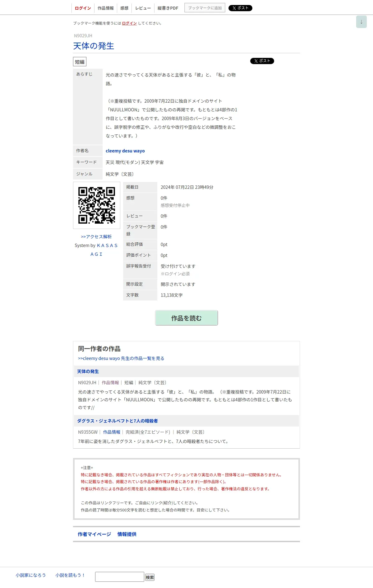Open 作品情報 in the top menu
The height and width of the screenshot is (588, 373).
[x=106, y=8]
